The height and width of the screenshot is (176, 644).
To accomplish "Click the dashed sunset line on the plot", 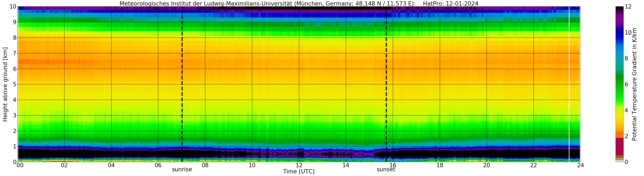I will coord(386,84).
